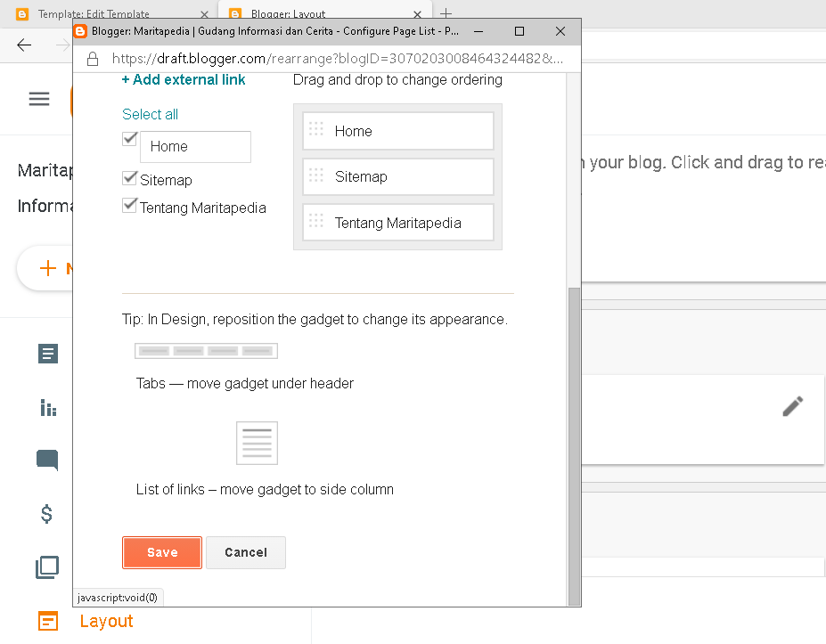Open the Posts section in the sidebar
Viewport: 826px width, 644px height.
(47, 354)
